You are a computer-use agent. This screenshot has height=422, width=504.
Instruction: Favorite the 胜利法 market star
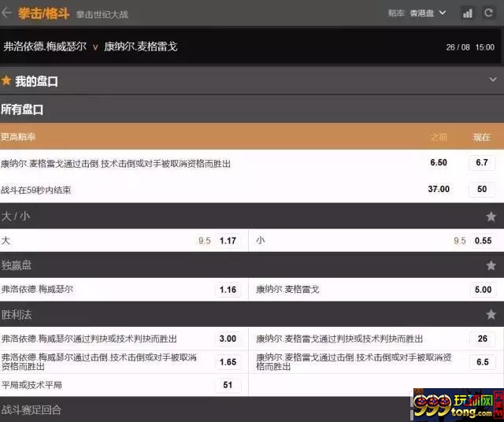[491, 314]
